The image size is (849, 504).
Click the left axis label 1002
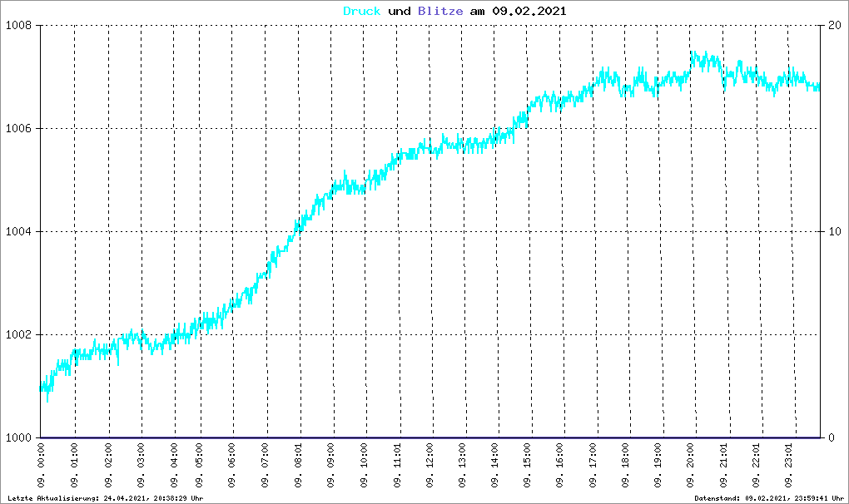pos(18,334)
